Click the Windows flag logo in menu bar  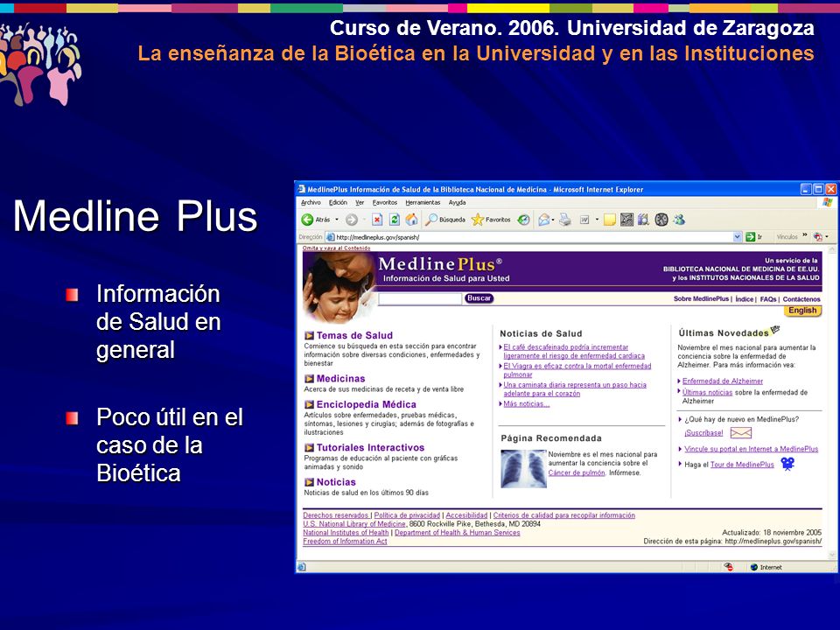point(828,202)
